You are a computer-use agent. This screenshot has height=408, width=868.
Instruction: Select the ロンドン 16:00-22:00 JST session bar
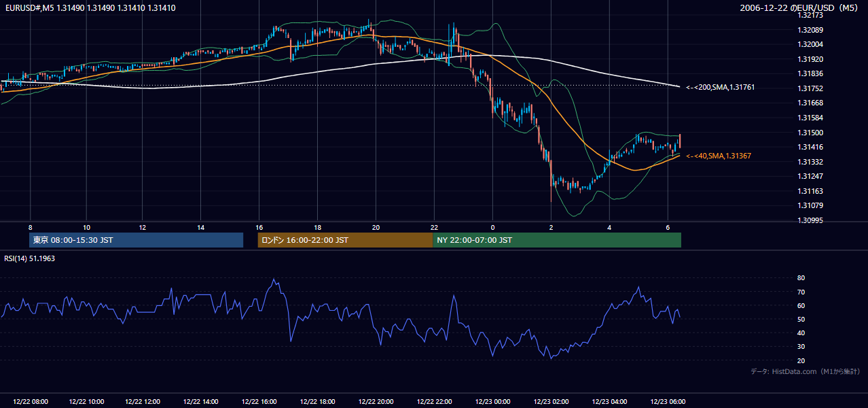click(x=345, y=240)
